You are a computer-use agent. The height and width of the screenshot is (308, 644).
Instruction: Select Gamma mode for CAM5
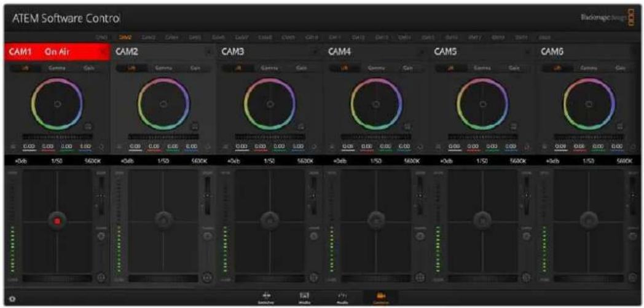pos(482,68)
